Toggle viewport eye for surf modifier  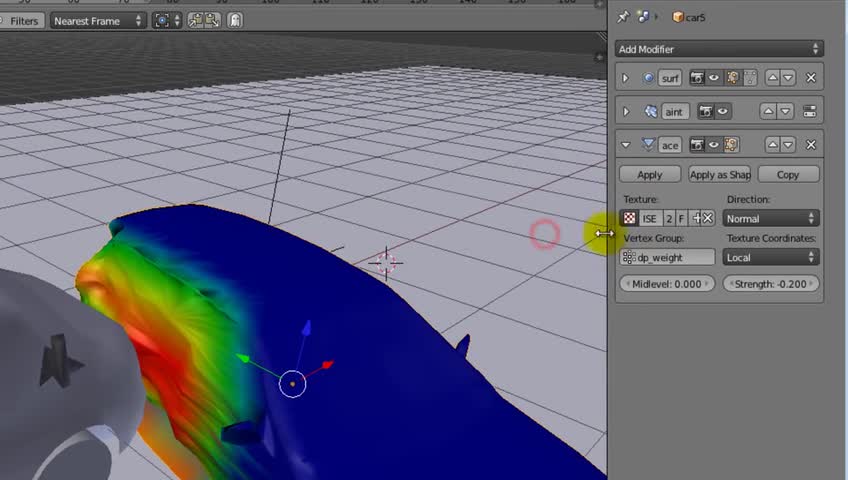[714, 78]
